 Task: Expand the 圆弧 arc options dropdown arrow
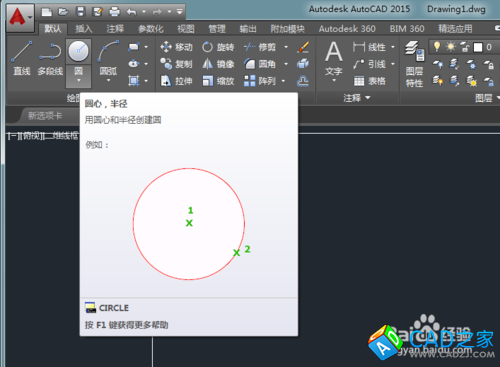[108, 80]
